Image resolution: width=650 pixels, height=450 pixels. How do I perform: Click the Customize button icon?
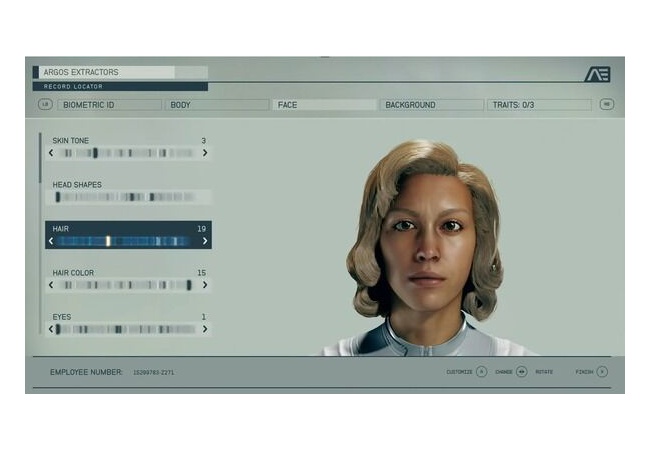pos(481,372)
